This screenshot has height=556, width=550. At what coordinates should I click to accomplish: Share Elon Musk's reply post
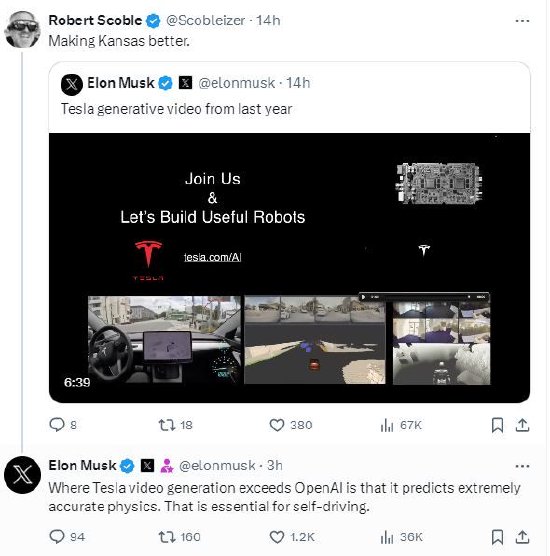[x=522, y=537]
